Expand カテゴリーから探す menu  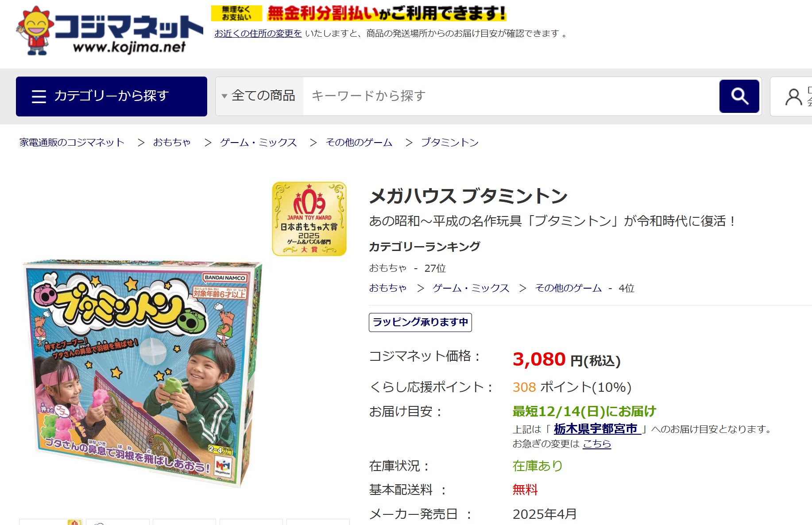click(x=112, y=96)
